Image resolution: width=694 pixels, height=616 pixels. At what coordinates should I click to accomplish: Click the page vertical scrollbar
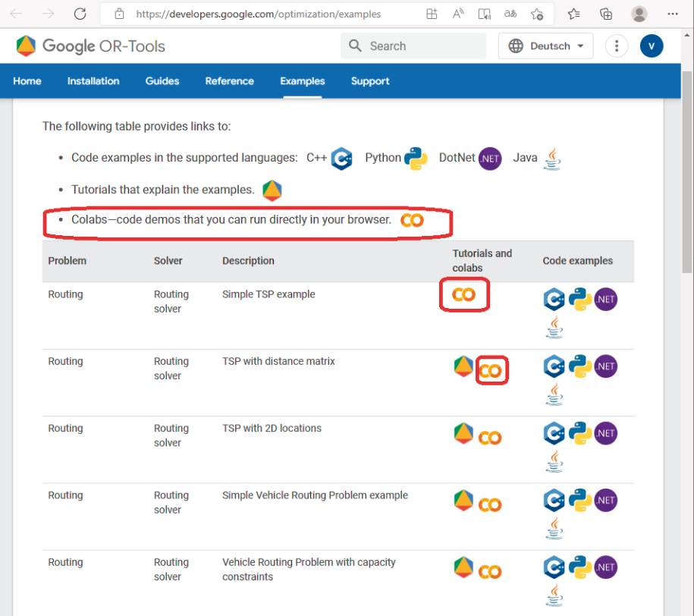tap(687, 173)
